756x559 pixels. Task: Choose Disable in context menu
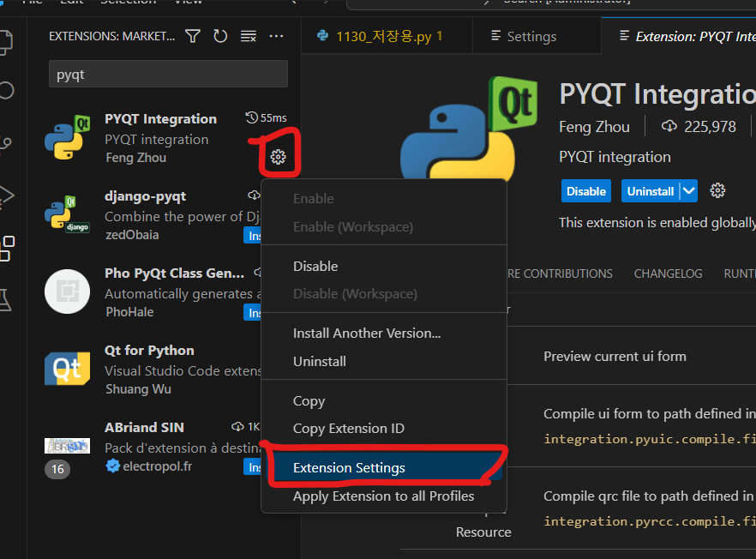383,267
